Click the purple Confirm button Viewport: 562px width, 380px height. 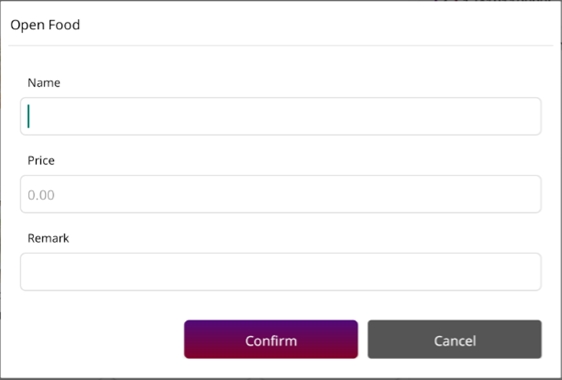pyautogui.click(x=271, y=339)
